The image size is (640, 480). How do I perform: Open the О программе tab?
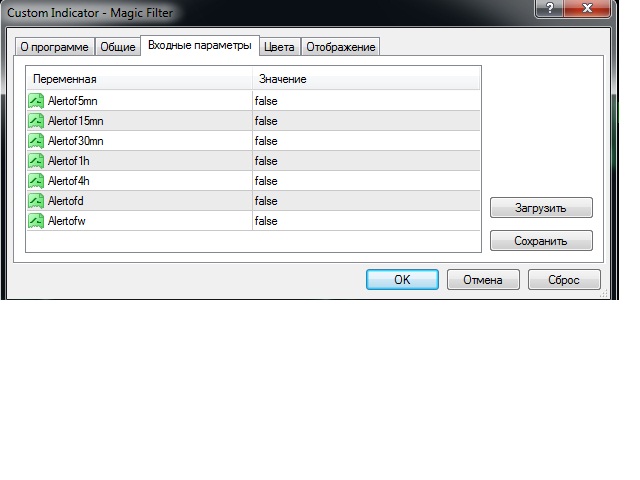click(54, 47)
